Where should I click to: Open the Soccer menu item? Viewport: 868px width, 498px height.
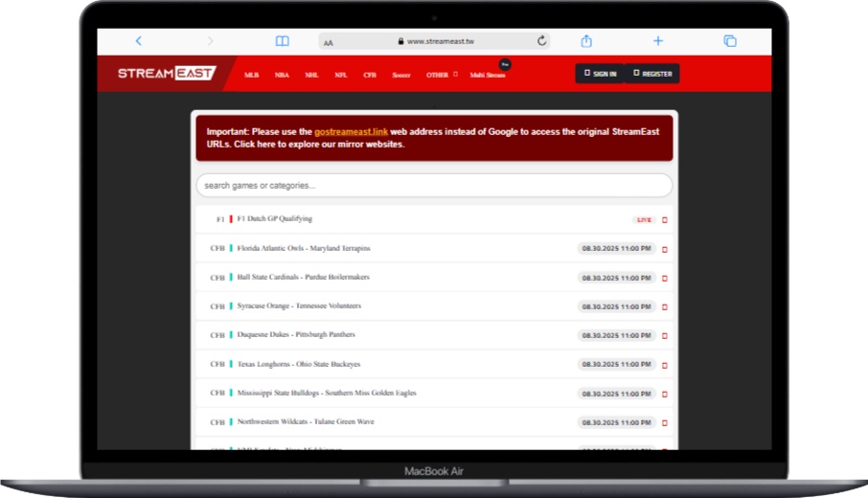click(x=401, y=75)
